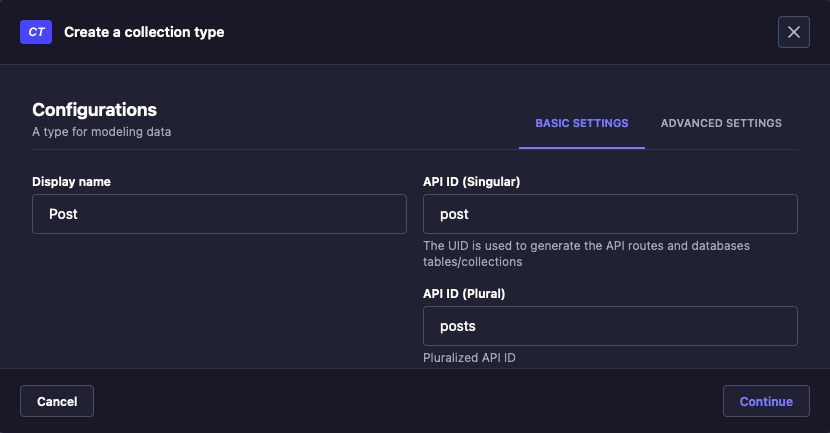
Task: Open the Advanced Settings tab
Action: [721, 123]
